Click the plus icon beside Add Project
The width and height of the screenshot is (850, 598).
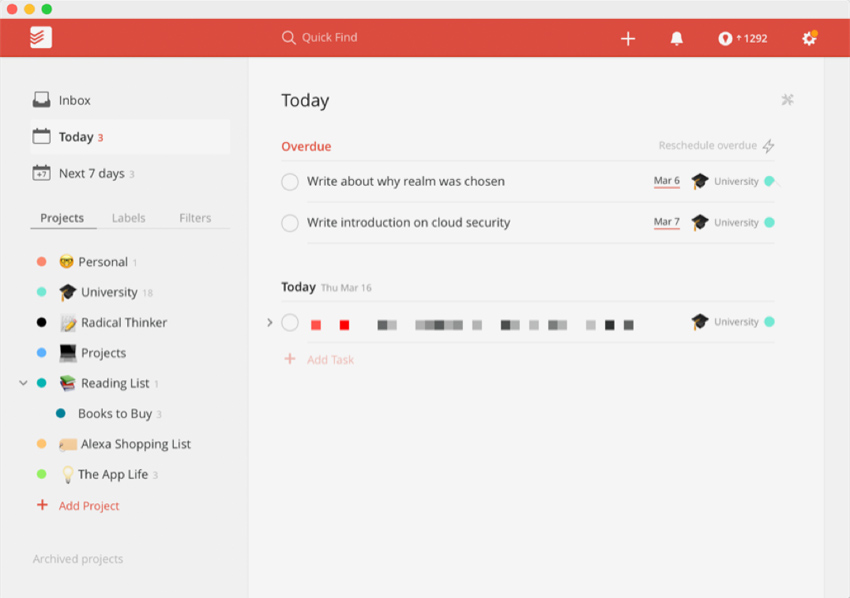pos(42,505)
